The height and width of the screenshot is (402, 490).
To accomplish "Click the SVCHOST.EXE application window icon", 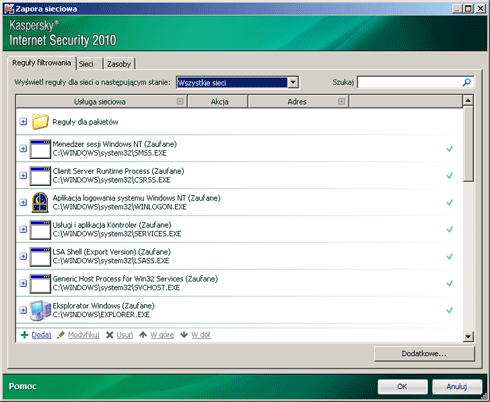I will tap(40, 284).
